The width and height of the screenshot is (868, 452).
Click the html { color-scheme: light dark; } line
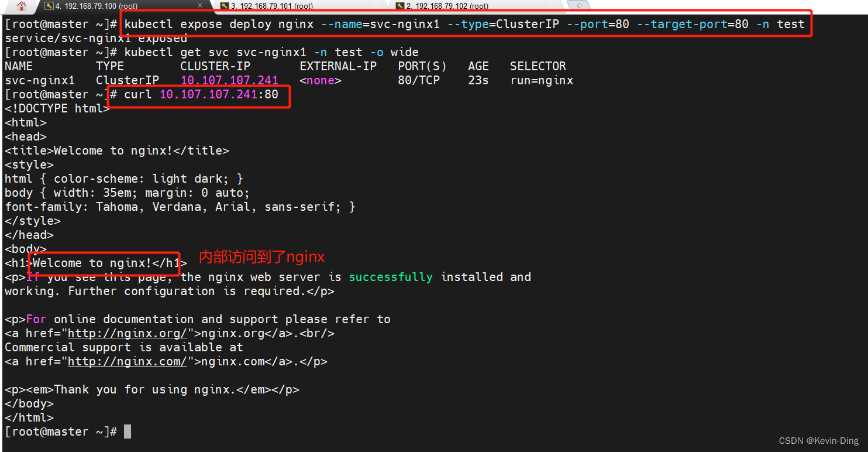point(124,179)
